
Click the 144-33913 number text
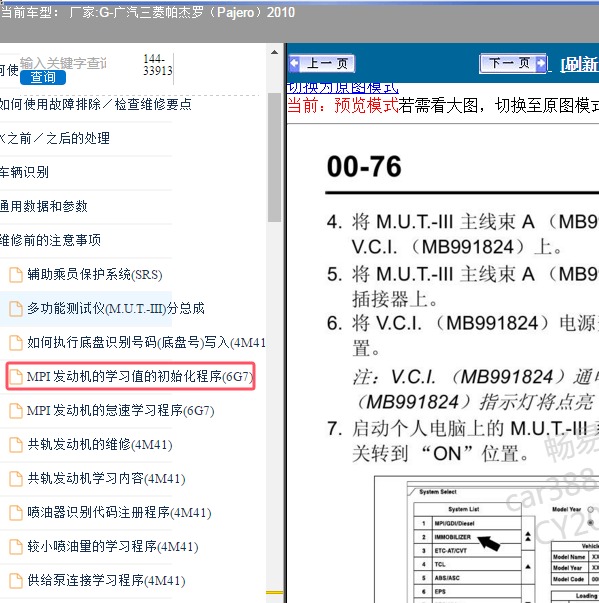pyautogui.click(x=157, y=65)
